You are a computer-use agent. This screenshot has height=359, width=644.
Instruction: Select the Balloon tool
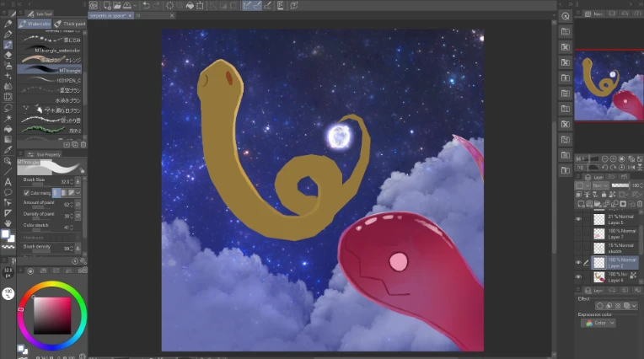coord(8,192)
